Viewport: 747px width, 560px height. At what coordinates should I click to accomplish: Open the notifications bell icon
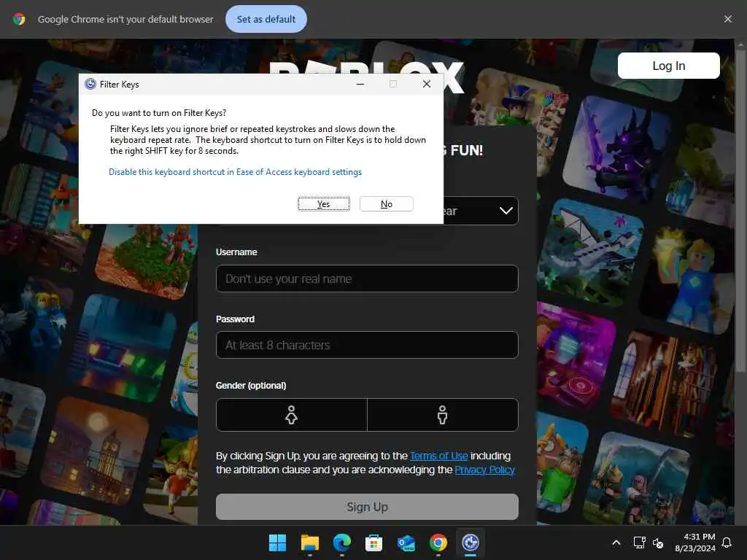pyautogui.click(x=727, y=542)
